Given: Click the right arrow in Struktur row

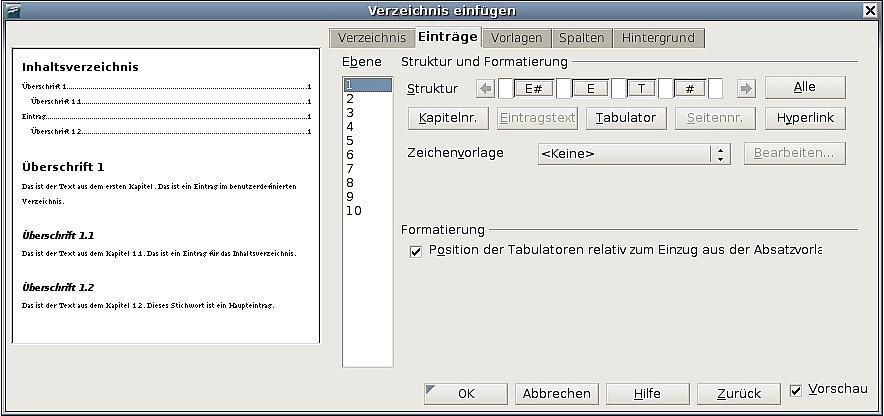Looking at the screenshot, I should (x=745, y=89).
